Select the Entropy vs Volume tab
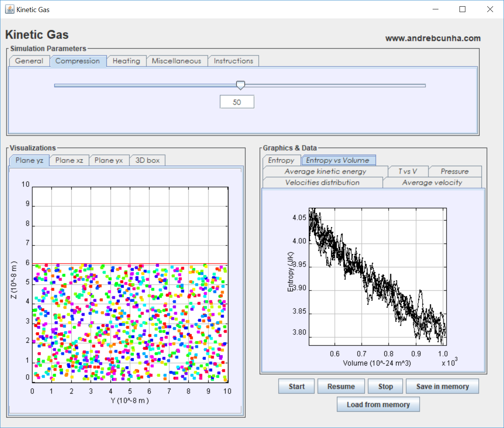The height and width of the screenshot is (428, 504). click(338, 160)
